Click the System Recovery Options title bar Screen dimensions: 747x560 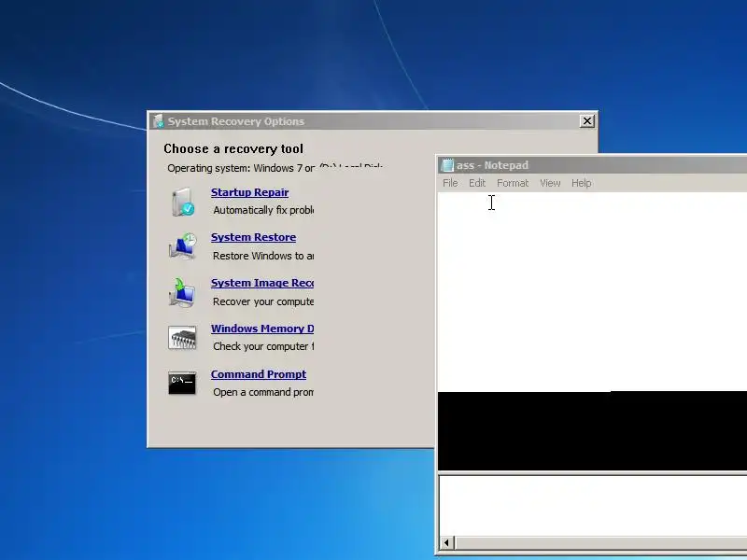pyautogui.click(x=373, y=121)
